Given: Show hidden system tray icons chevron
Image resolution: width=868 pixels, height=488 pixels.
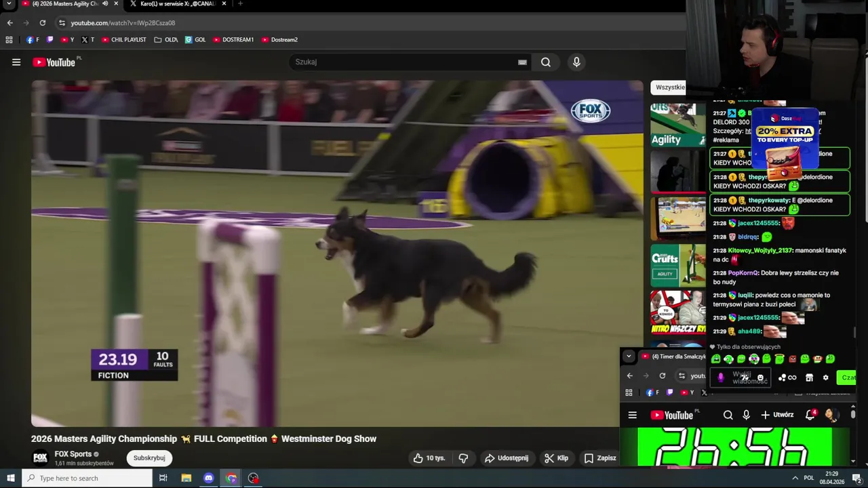Looking at the screenshot, I should coord(795,479).
